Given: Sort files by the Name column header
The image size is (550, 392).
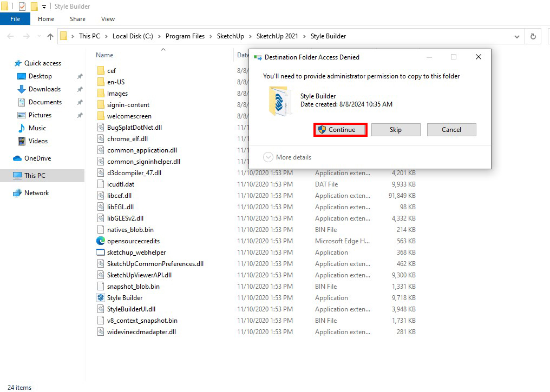Looking at the screenshot, I should point(104,55).
